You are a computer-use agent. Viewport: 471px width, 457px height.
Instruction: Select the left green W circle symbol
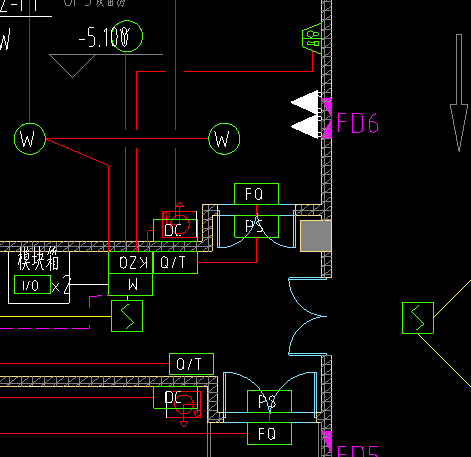tap(30, 139)
